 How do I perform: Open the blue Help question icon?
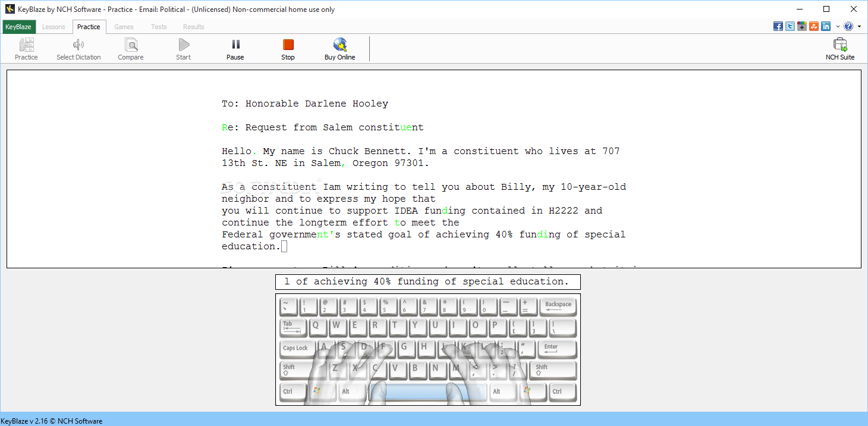click(848, 26)
